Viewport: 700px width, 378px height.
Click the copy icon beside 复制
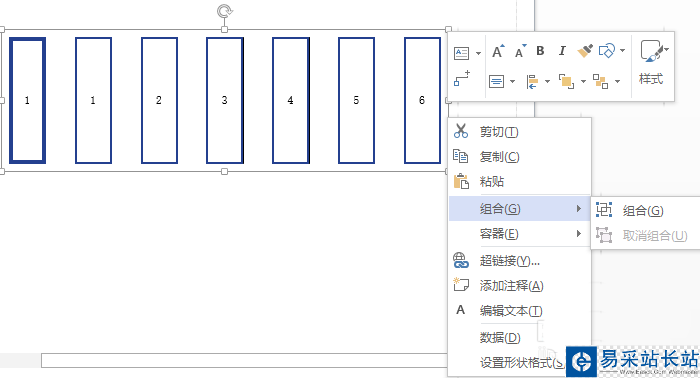(x=461, y=156)
